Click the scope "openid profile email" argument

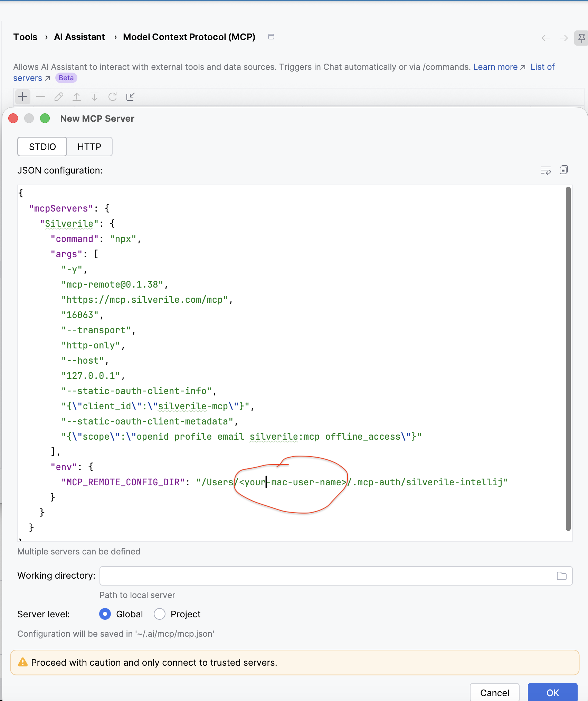[x=241, y=437]
